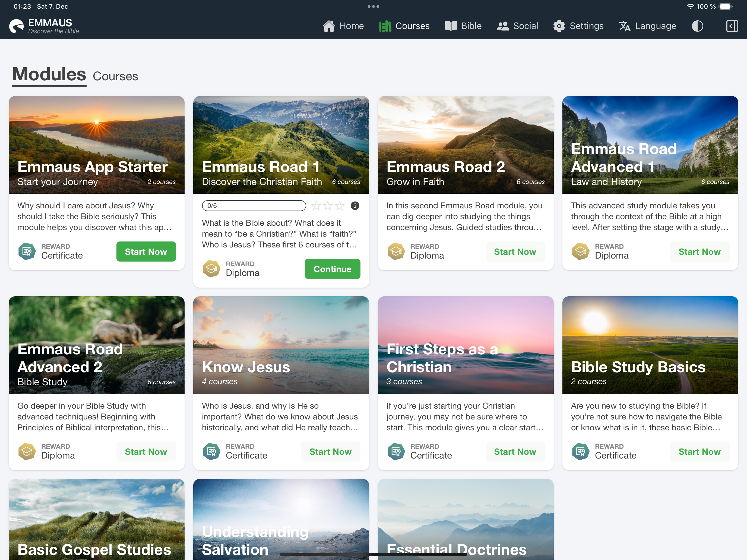Open Bible in the navigation bar

pos(463,26)
